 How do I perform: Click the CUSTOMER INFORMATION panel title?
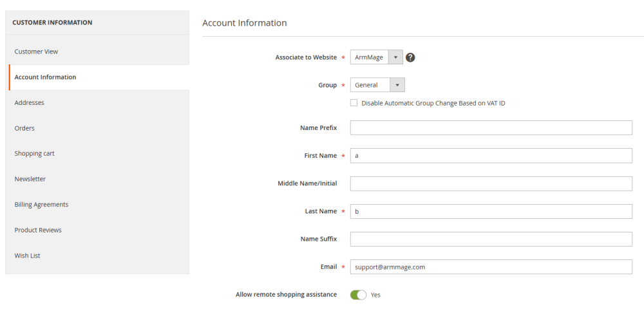pos(52,23)
